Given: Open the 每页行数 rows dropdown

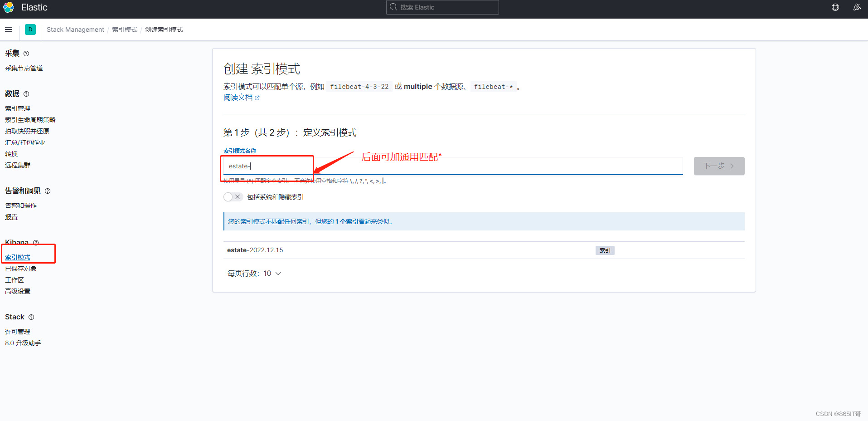Looking at the screenshot, I should 254,274.
